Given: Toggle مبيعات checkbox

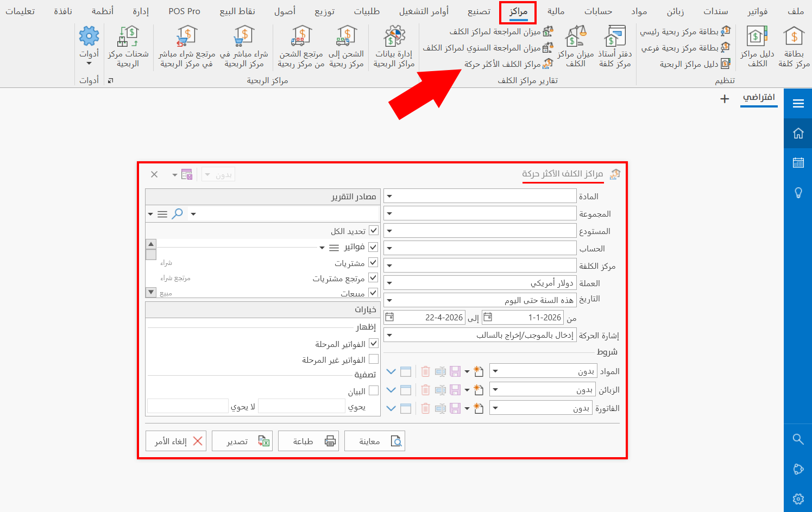Looking at the screenshot, I should 373,293.
